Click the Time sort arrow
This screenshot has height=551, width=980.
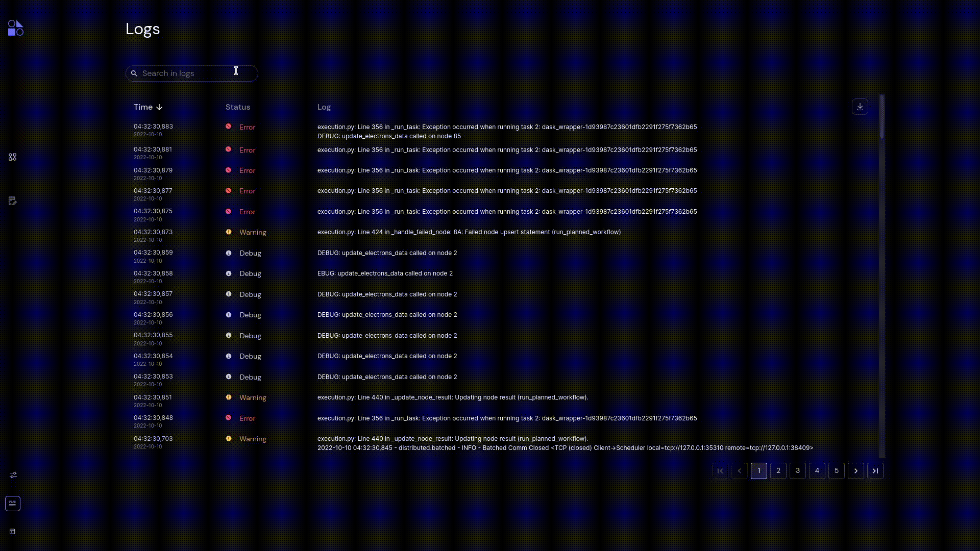click(x=159, y=107)
